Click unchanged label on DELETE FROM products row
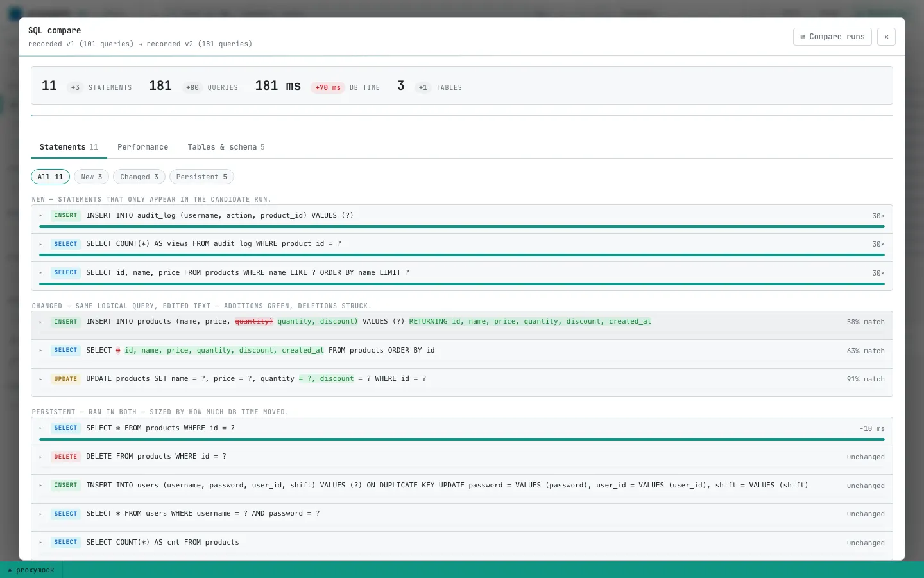Screen dimensions: 924x578 pyautogui.click(x=866, y=457)
